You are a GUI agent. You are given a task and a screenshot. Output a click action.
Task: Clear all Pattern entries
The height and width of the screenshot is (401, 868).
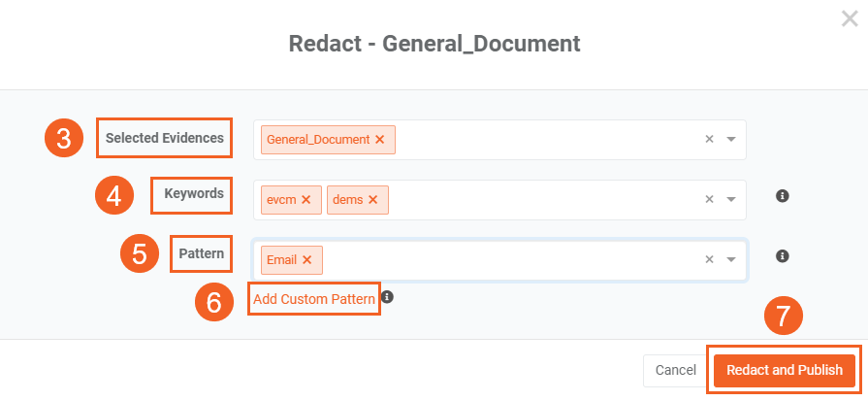tap(709, 260)
